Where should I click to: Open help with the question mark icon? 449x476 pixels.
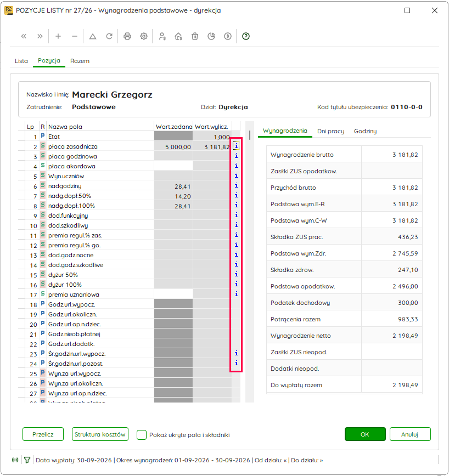click(x=246, y=36)
